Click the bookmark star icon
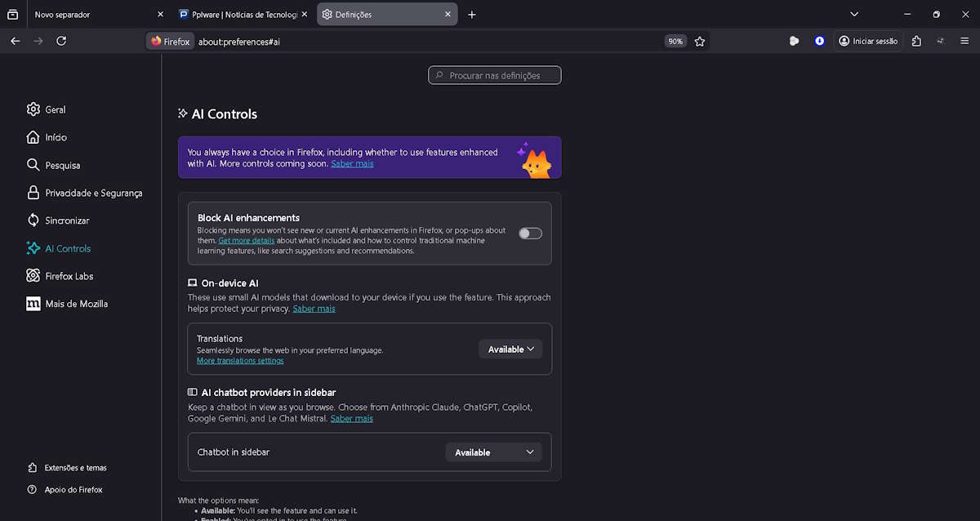980x521 pixels. (x=700, y=41)
